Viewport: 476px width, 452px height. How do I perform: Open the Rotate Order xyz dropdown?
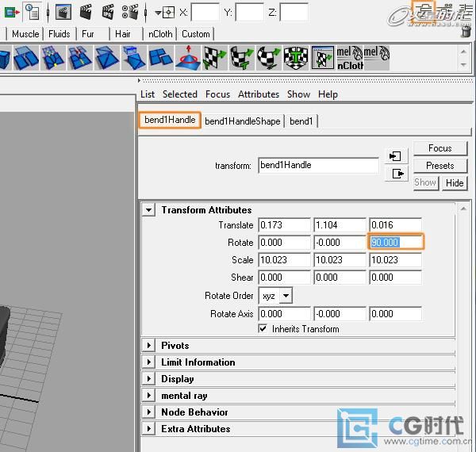[275, 295]
